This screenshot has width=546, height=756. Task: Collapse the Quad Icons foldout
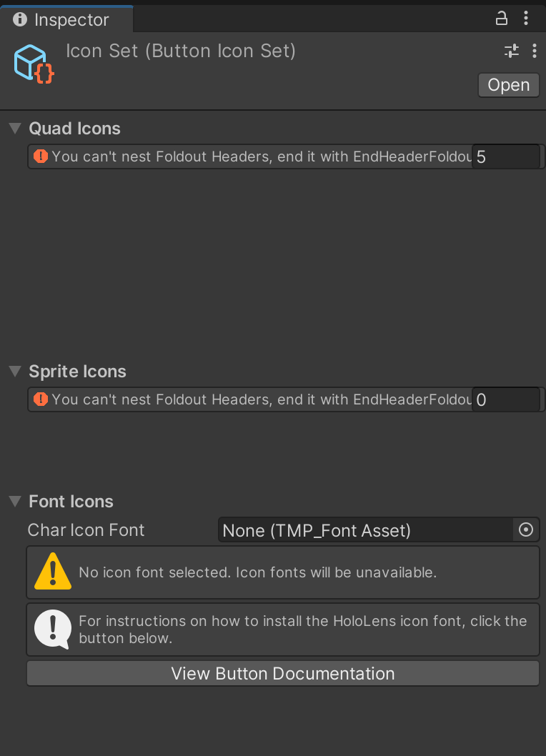[14, 128]
